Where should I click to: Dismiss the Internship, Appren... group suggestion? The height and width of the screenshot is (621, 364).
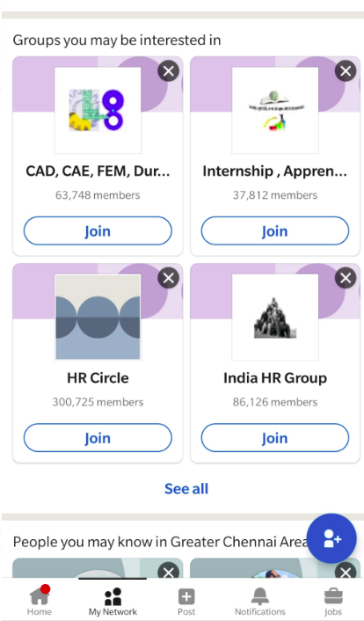click(x=346, y=71)
